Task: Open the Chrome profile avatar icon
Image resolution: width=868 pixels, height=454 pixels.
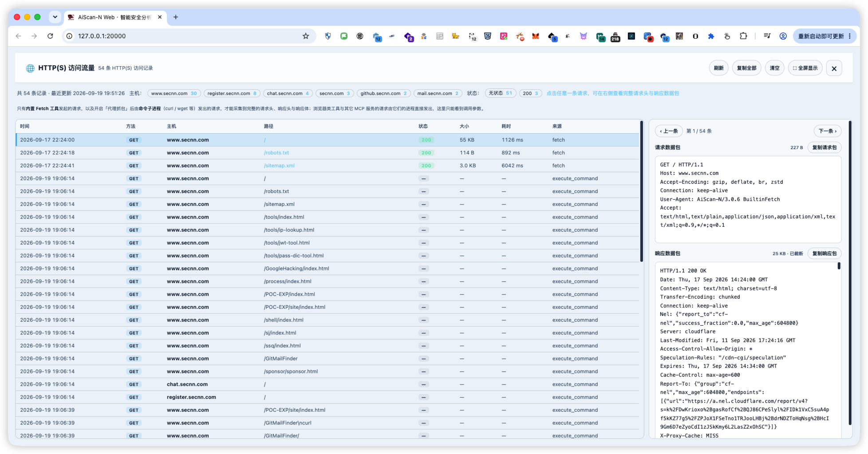Action: pyautogui.click(x=783, y=36)
